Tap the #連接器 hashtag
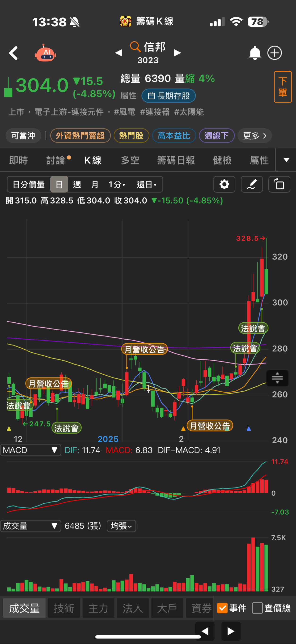This screenshot has width=296, height=644. point(155,112)
